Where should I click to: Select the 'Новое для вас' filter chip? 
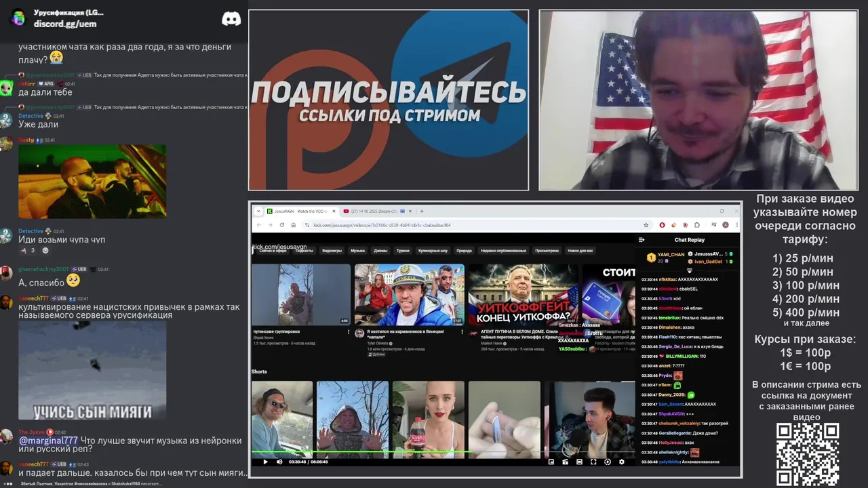[x=580, y=251]
